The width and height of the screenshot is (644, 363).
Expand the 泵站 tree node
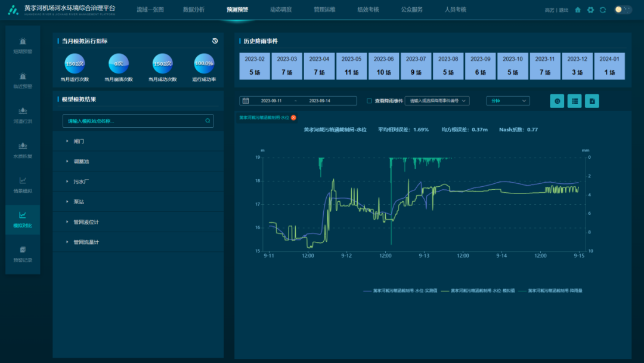(x=79, y=202)
